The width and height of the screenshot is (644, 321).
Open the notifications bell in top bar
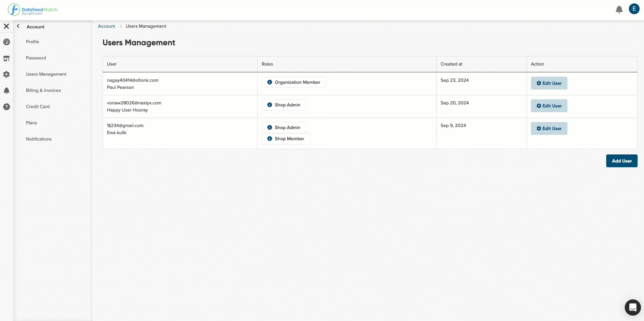coord(619,9)
